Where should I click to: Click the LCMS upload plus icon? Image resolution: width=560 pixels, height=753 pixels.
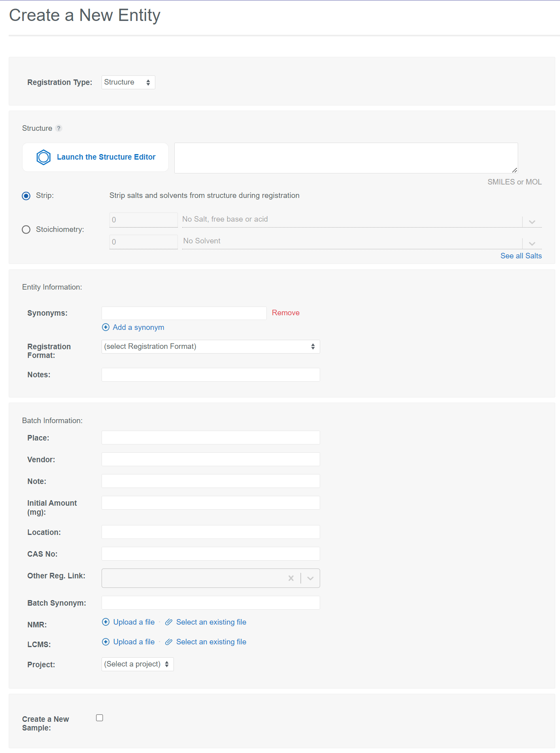[x=106, y=642]
